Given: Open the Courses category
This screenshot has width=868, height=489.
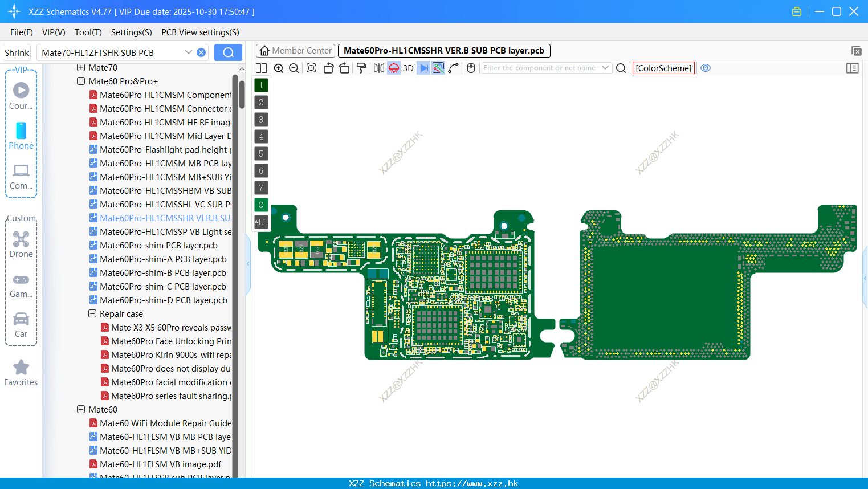Looking at the screenshot, I should pos(21,96).
